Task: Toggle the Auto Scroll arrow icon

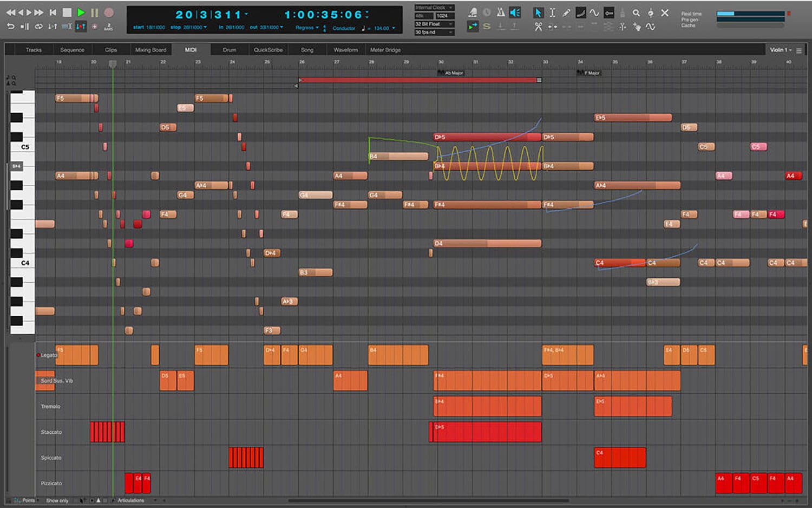Action: pyautogui.click(x=473, y=26)
